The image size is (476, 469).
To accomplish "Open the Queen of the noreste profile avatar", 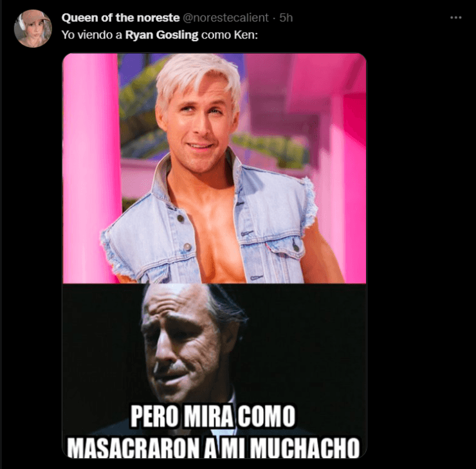I will [x=33, y=28].
